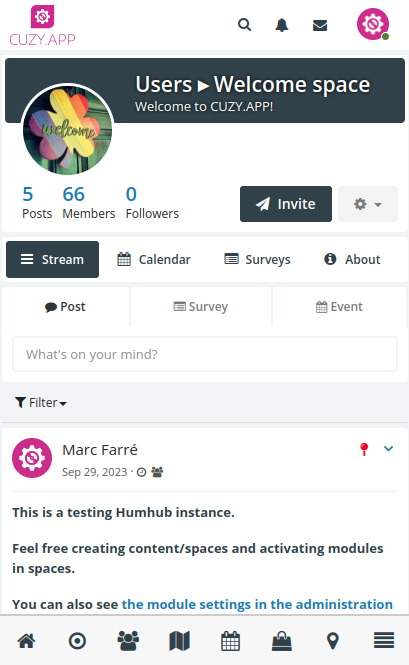
Task: Open the location pin icon in bottom bar
Action: pyautogui.click(x=333, y=641)
